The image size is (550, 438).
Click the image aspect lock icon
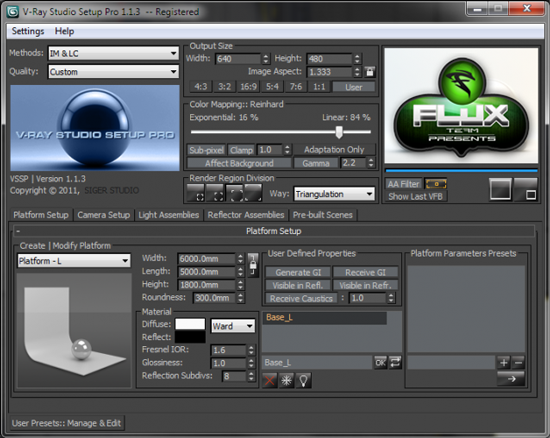click(x=369, y=72)
